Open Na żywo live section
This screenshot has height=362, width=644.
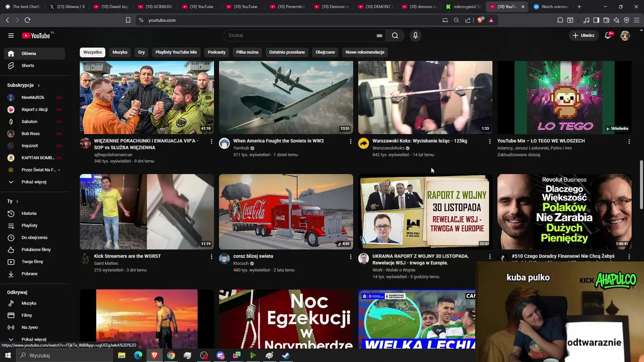[x=33, y=328]
